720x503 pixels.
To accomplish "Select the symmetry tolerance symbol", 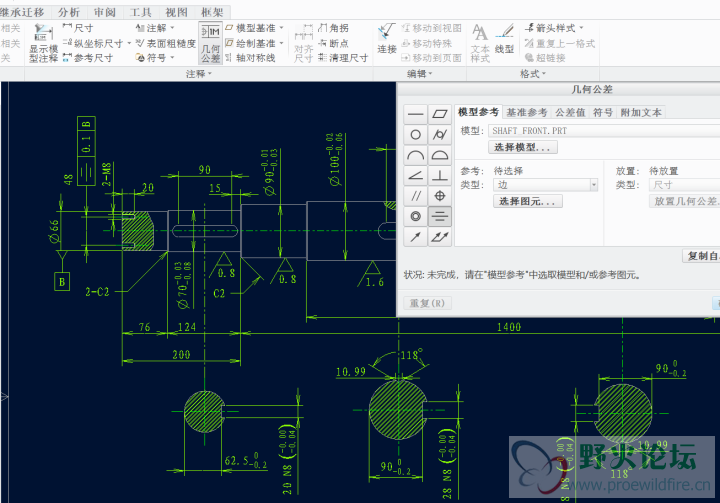I will [440, 216].
